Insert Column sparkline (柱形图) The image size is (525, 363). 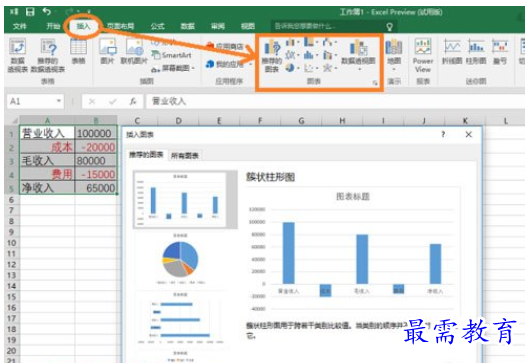476,51
